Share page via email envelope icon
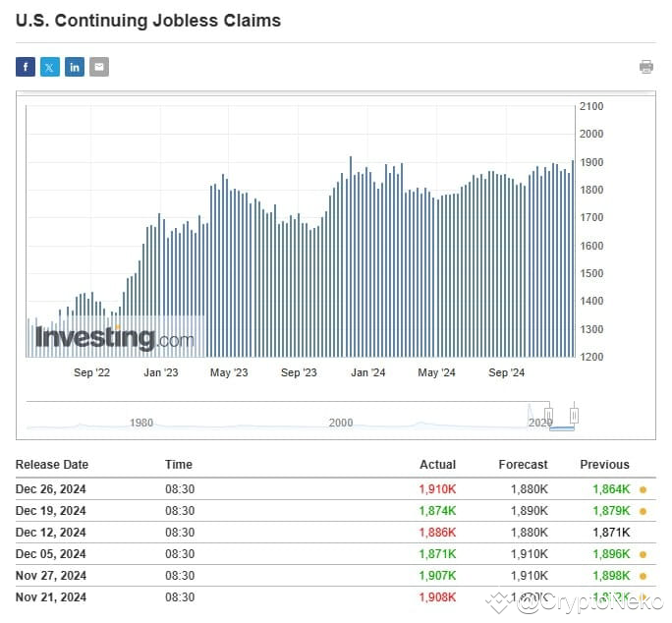 (x=99, y=67)
